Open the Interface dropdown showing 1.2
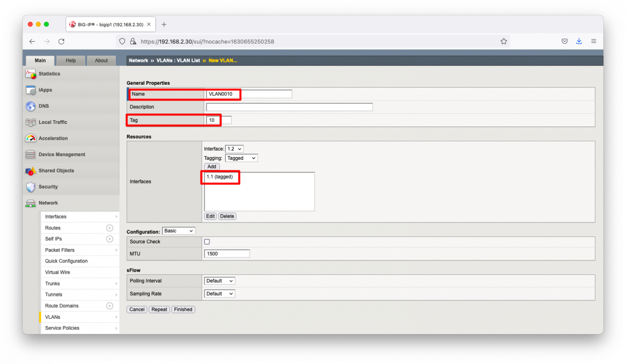The height and width of the screenshot is (364, 626). pyautogui.click(x=234, y=149)
